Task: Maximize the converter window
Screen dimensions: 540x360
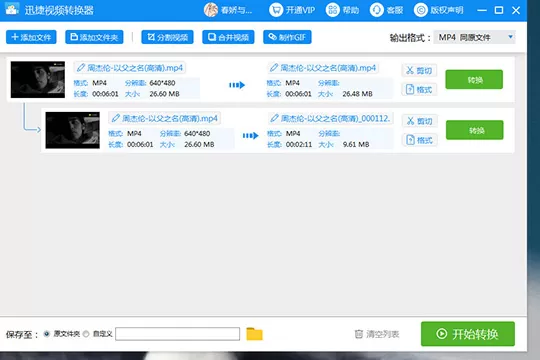Action: [499, 10]
